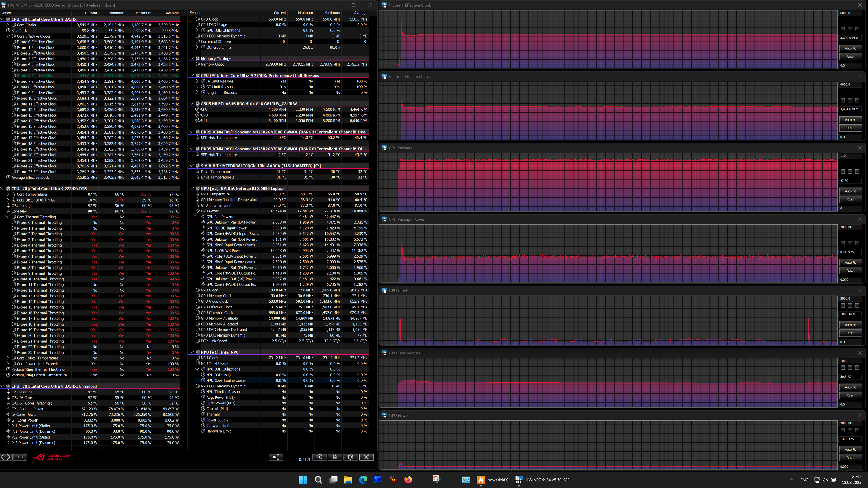Collapse the Memory Timings section
This screenshot has height=488, width=868.
192,59
